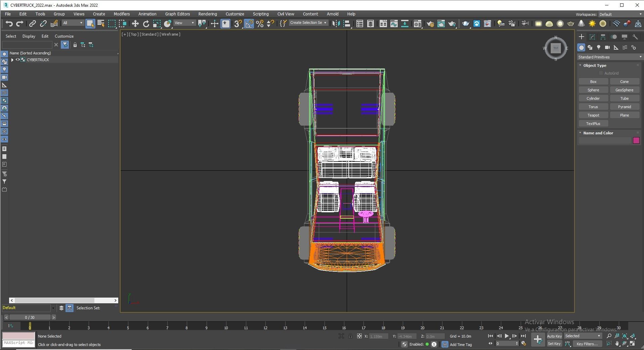Screen dimensions: 644x350
Task: Open the Standard Primitives category dropdown
Action: 609,57
